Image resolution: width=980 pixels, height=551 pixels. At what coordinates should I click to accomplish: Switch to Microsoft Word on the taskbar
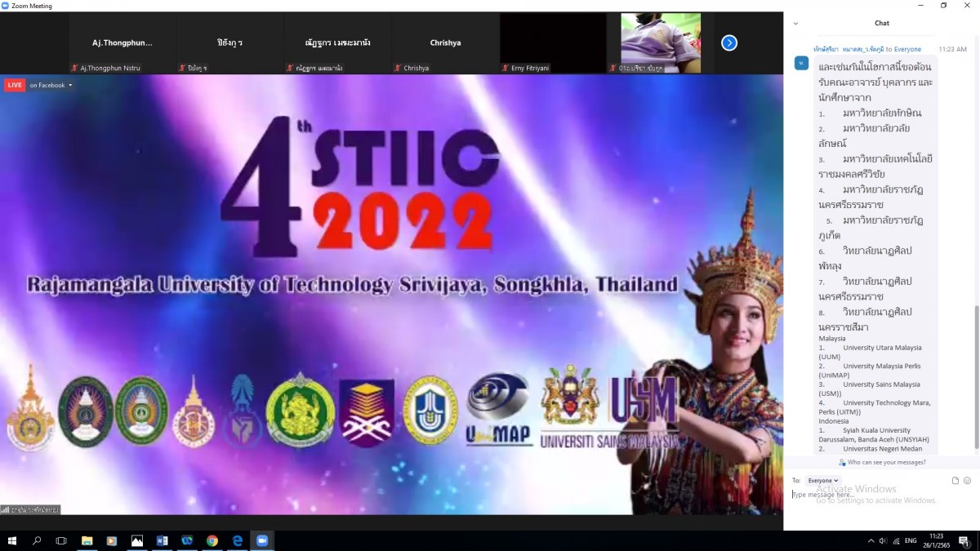click(x=162, y=540)
